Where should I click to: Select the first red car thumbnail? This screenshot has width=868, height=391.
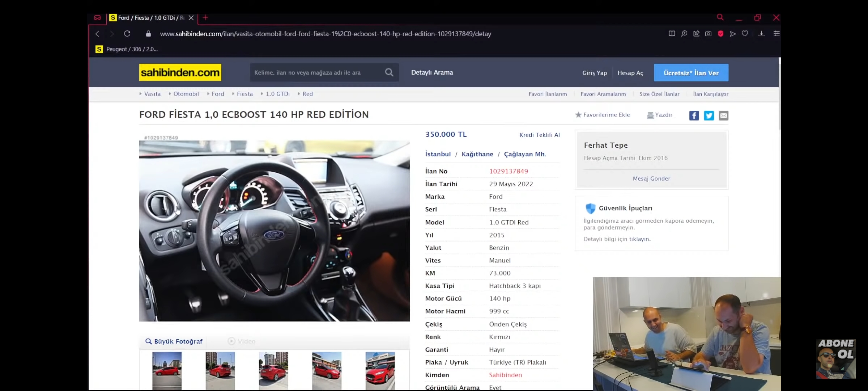pyautogui.click(x=167, y=371)
